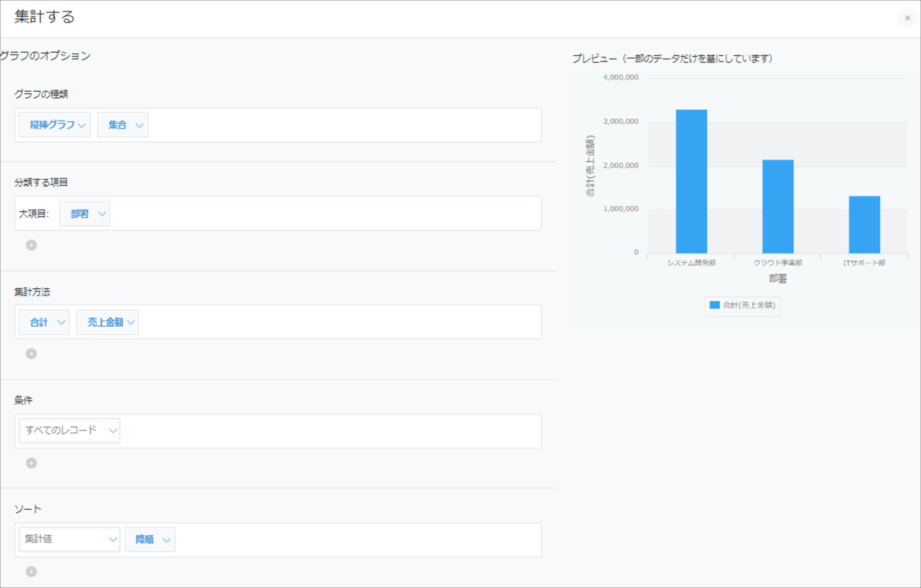Close the 集計する dialog

click(907, 18)
